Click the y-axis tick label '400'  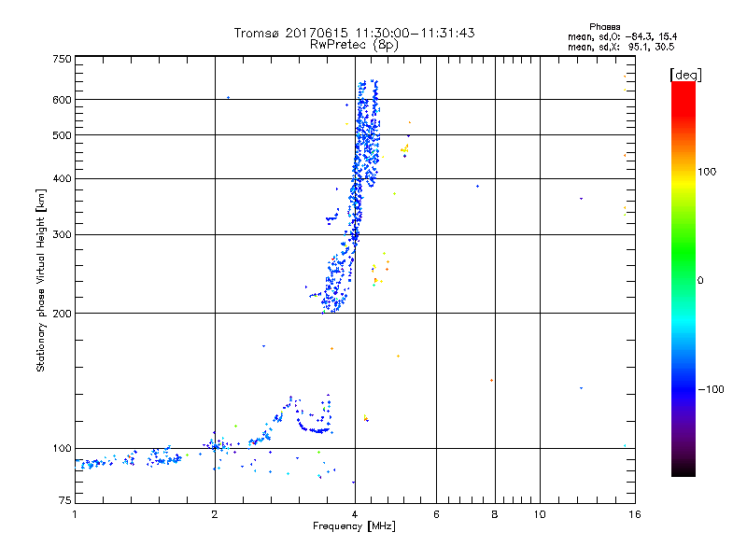(x=62, y=179)
